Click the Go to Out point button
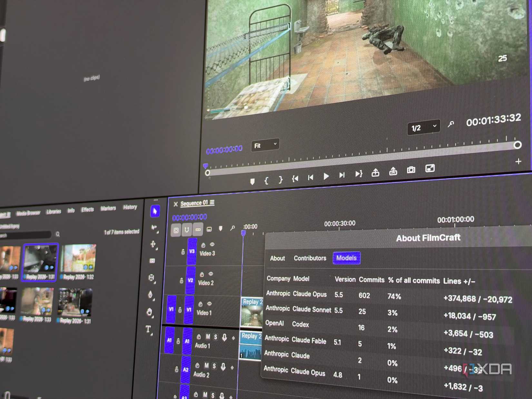The width and height of the screenshot is (532, 399). pyautogui.click(x=359, y=174)
